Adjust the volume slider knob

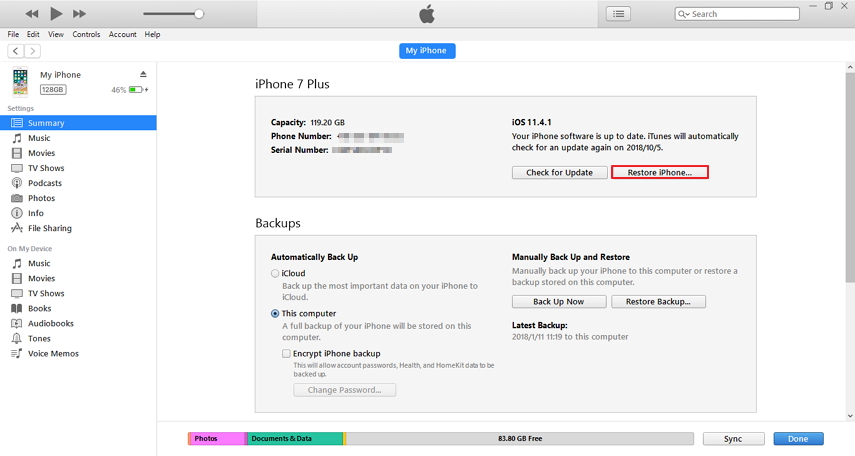(x=199, y=14)
